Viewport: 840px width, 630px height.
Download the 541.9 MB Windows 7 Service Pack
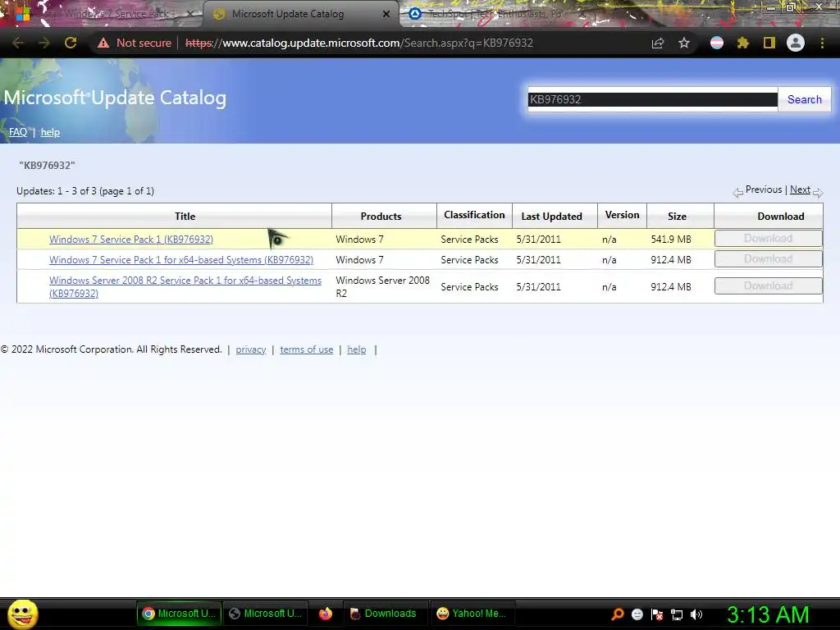click(768, 239)
